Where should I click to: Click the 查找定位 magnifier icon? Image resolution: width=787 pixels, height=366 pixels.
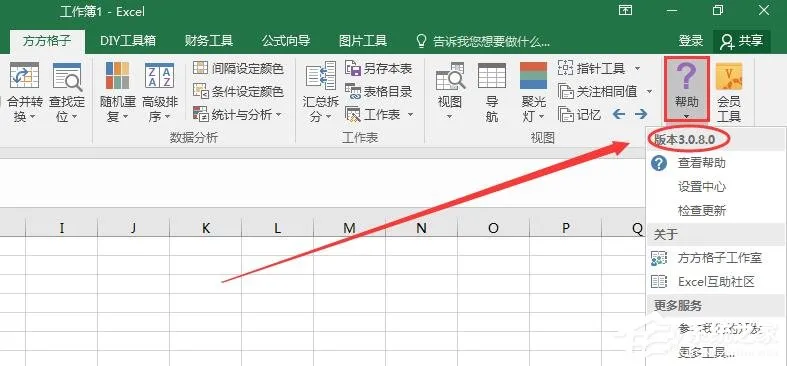tap(67, 76)
